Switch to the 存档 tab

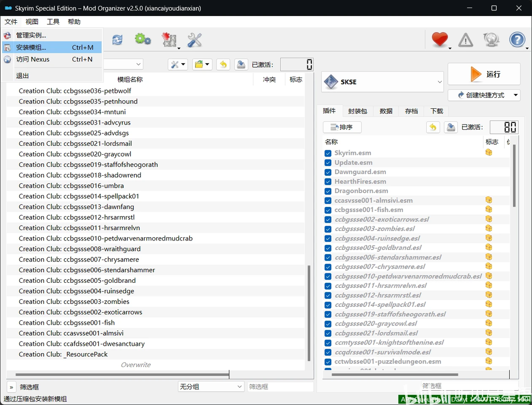(x=411, y=111)
